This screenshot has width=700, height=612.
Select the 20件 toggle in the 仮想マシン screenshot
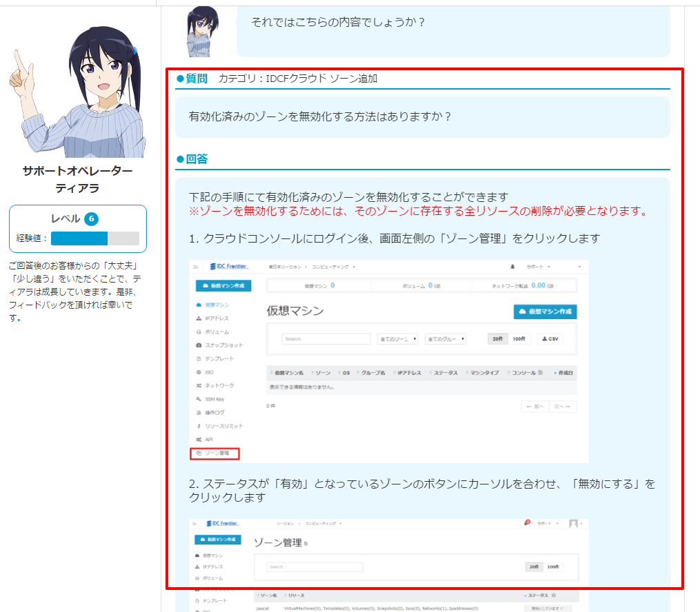498,339
